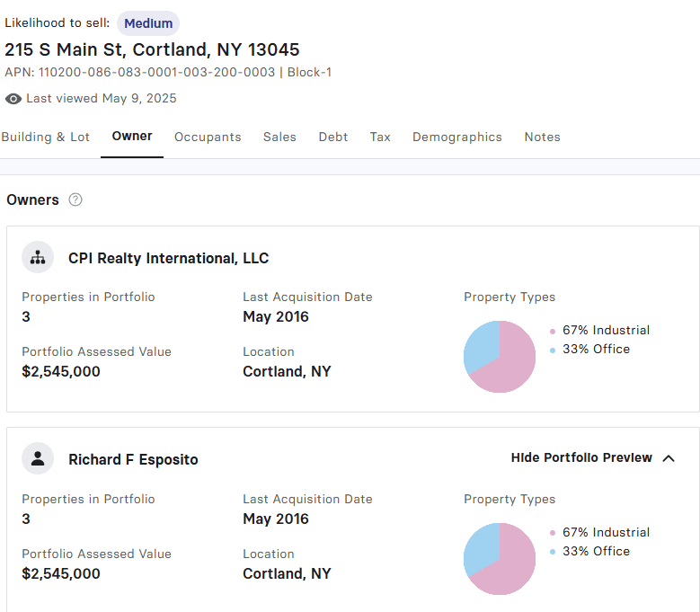700x612 pixels.
Task: Click the person icon beside Richard F Esposito
Action: click(38, 459)
